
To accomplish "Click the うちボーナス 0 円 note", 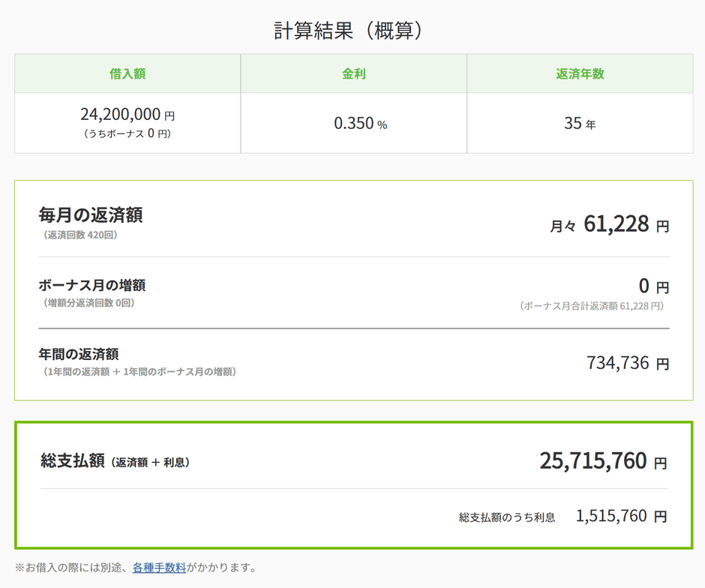I will pyautogui.click(x=127, y=133).
